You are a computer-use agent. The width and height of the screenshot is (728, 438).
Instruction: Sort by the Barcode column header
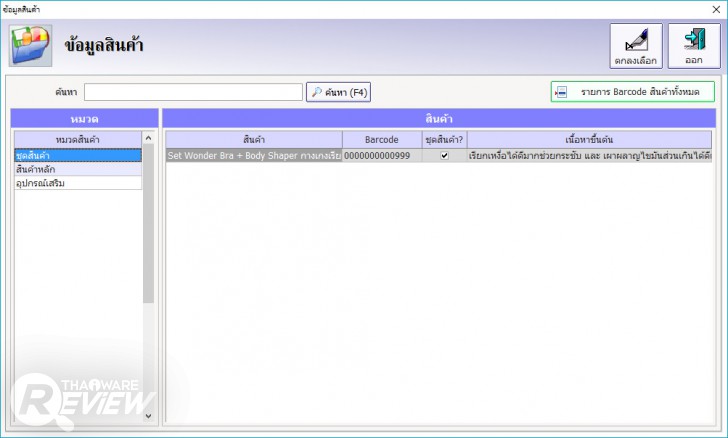382,139
